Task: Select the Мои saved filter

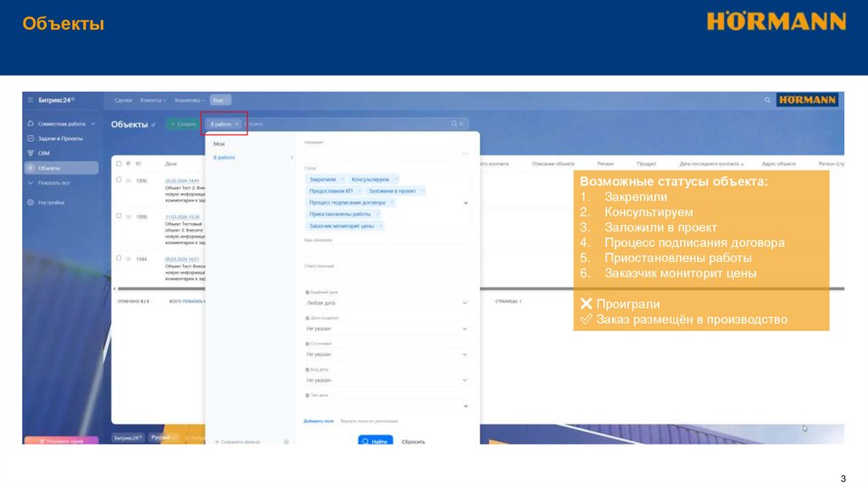Action: coord(220,144)
